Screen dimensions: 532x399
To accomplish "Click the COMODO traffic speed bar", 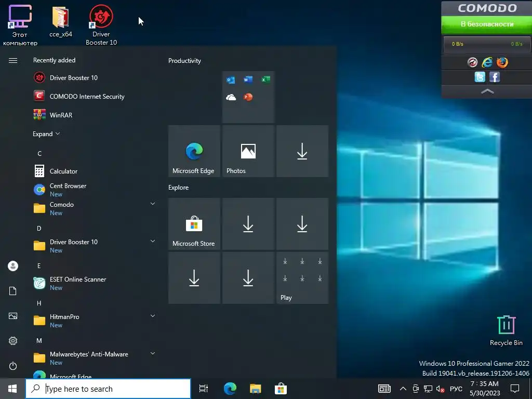I will tap(487, 44).
